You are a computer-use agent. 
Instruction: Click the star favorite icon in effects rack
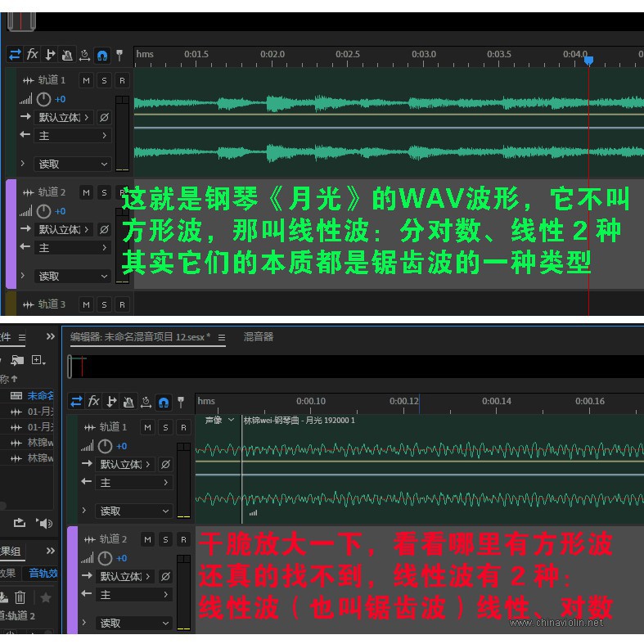(46, 597)
